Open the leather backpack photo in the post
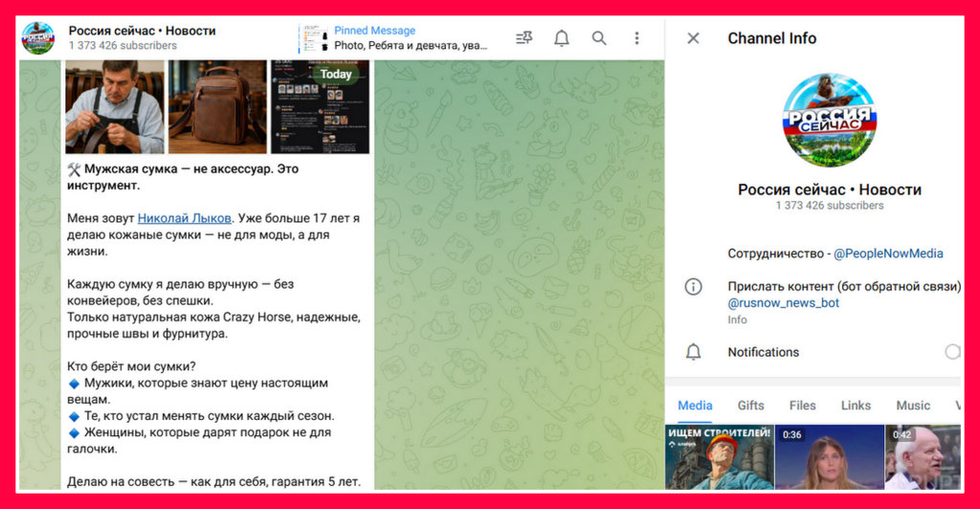Image resolution: width=980 pixels, height=509 pixels. 217,106
